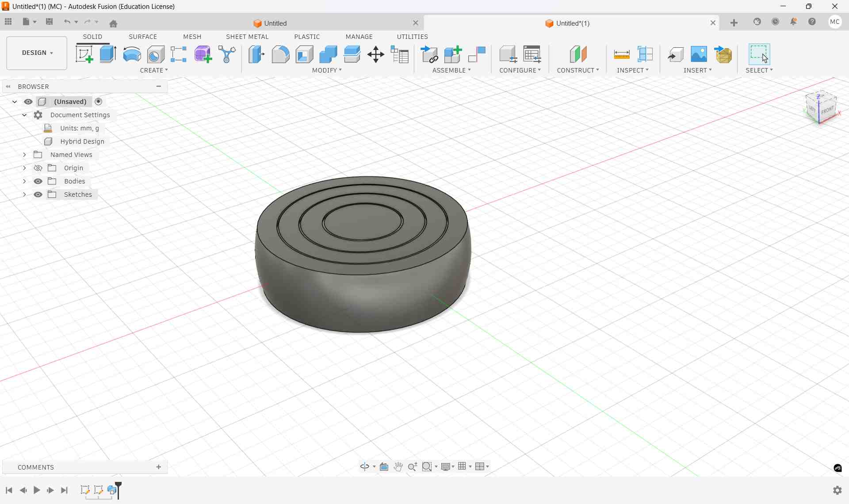Click the ViewCube FRONT face
Screen dimensions: 849x504
(827, 111)
